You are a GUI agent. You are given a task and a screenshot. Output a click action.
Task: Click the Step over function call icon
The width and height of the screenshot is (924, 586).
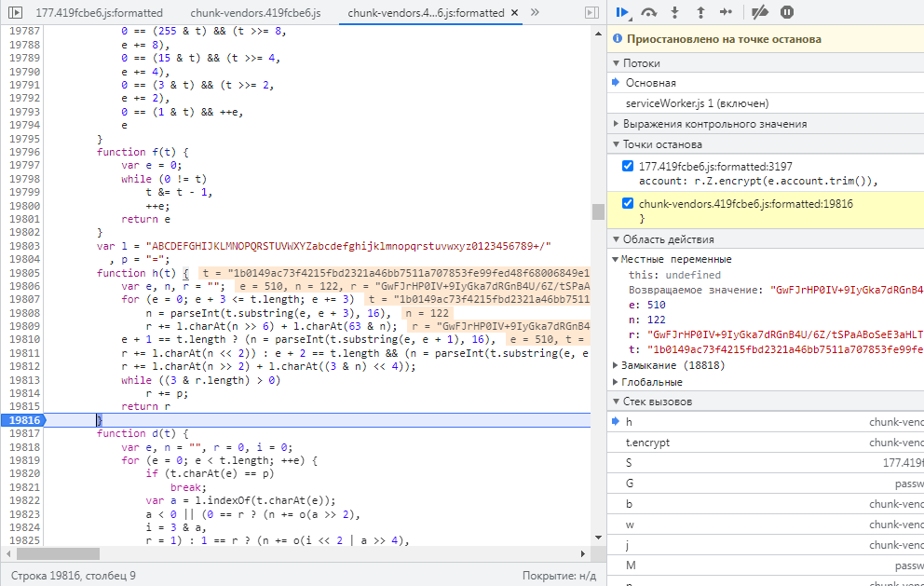(649, 12)
